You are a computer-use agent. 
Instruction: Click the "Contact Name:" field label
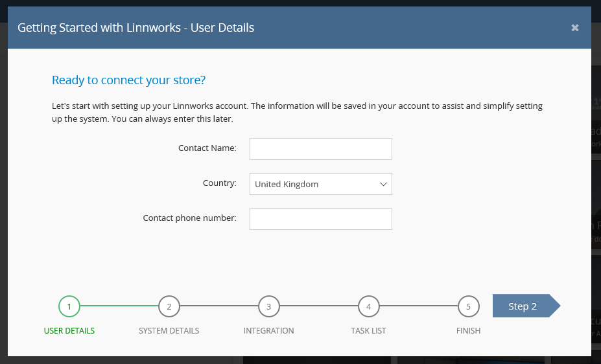click(207, 148)
